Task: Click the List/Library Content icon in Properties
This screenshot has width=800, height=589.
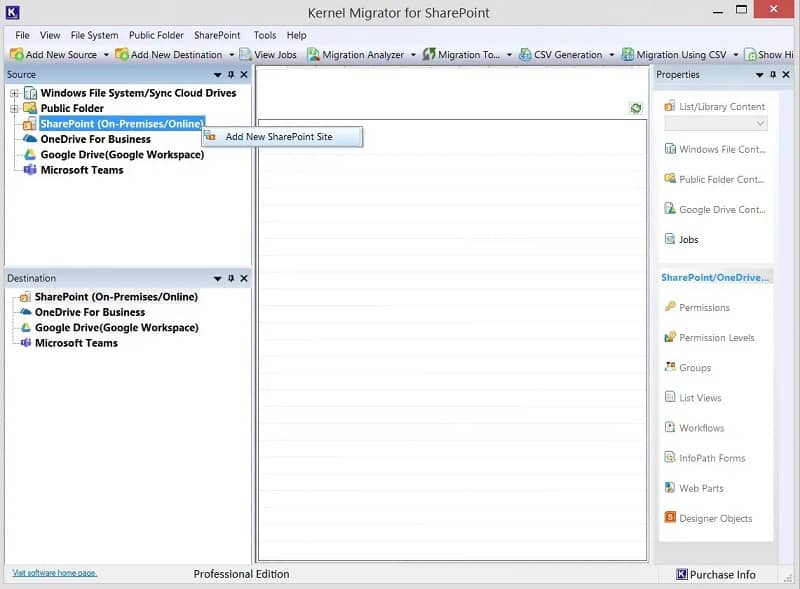Action: coord(670,106)
